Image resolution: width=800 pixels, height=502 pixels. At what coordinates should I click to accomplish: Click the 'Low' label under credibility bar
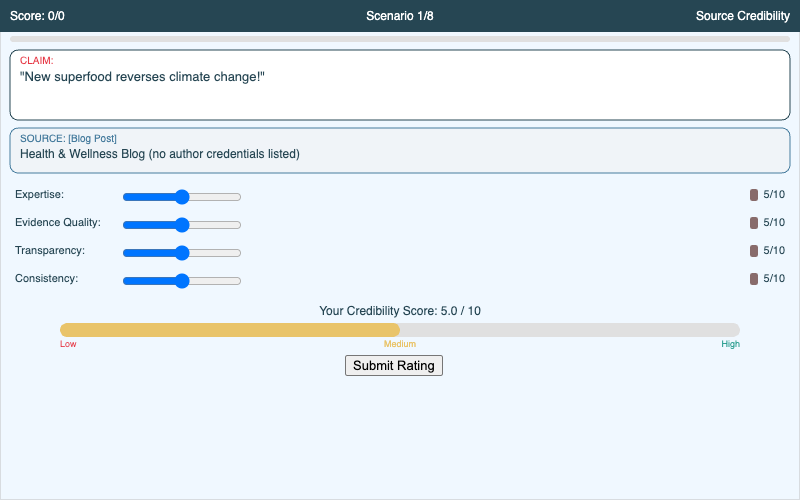tap(68, 344)
